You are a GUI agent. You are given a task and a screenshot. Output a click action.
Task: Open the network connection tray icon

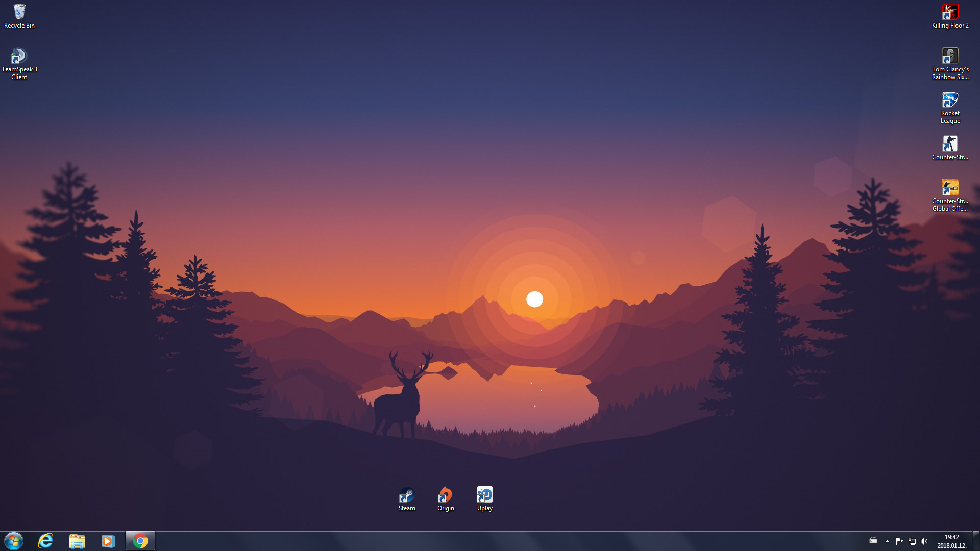[x=912, y=541]
